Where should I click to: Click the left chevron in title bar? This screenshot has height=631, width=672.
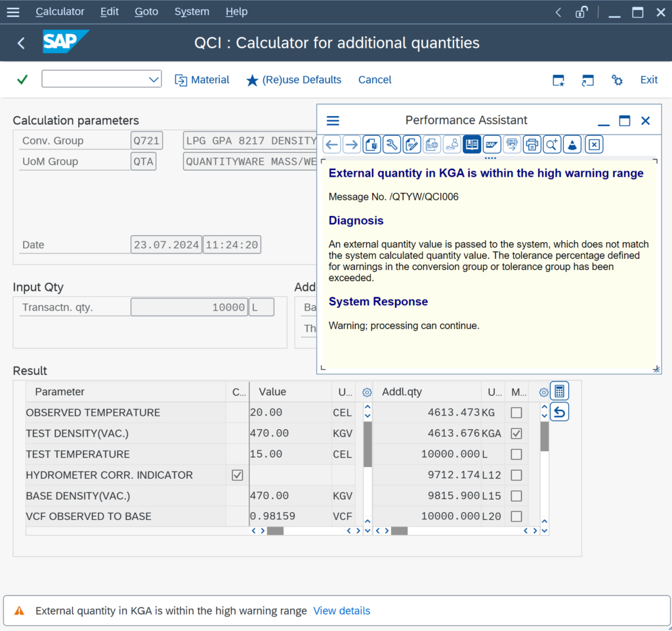pos(558,12)
